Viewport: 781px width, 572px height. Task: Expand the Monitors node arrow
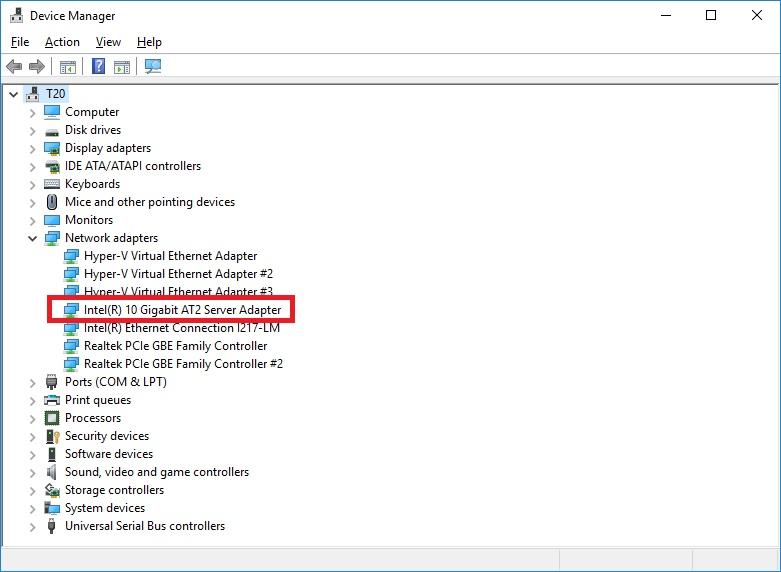click(33, 220)
